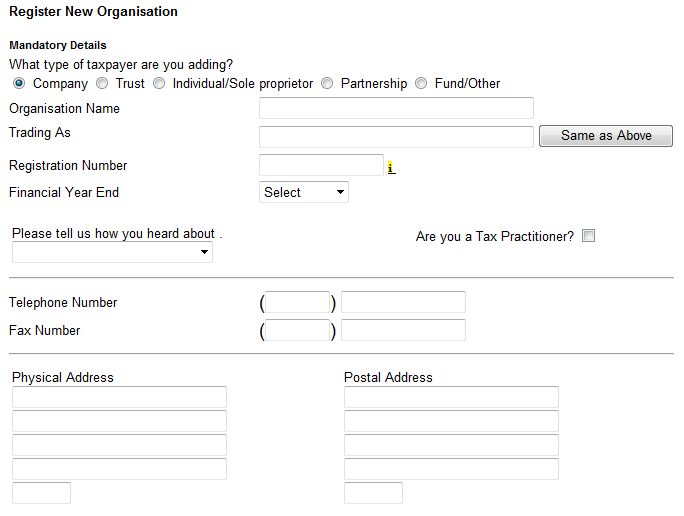Click the first Postal Address line
The width and height of the screenshot is (684, 516).
451,397
